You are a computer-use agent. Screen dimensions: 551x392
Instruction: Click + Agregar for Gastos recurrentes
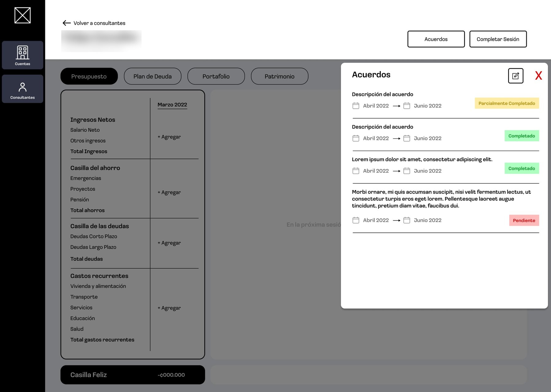pos(169,308)
